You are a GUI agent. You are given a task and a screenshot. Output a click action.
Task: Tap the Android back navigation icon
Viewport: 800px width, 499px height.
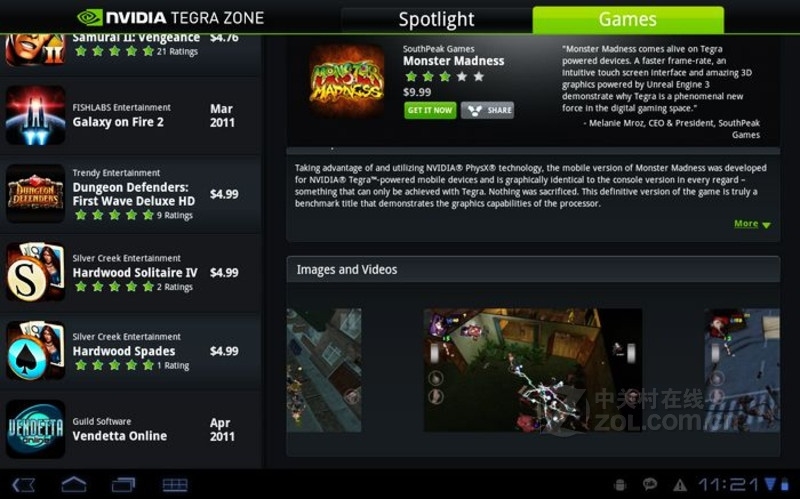pyautogui.click(x=23, y=485)
